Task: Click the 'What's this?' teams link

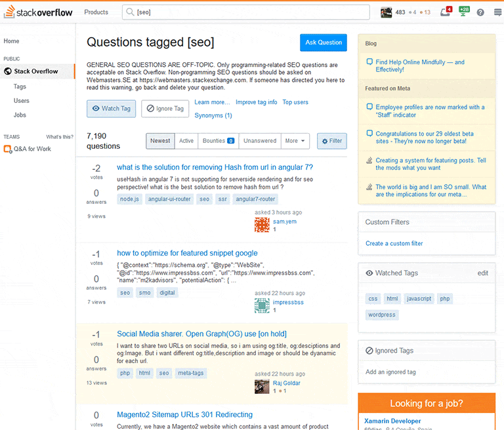Action: coord(60,137)
